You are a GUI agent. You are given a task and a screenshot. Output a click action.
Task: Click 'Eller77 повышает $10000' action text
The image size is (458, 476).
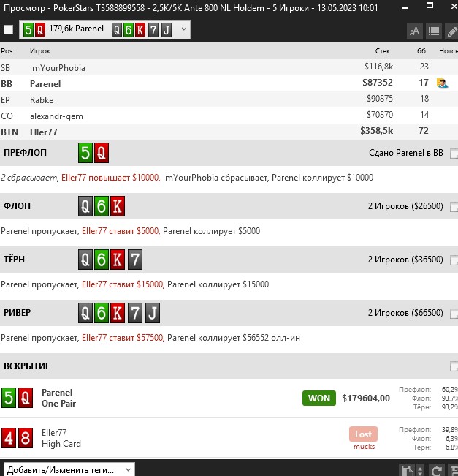(110, 178)
